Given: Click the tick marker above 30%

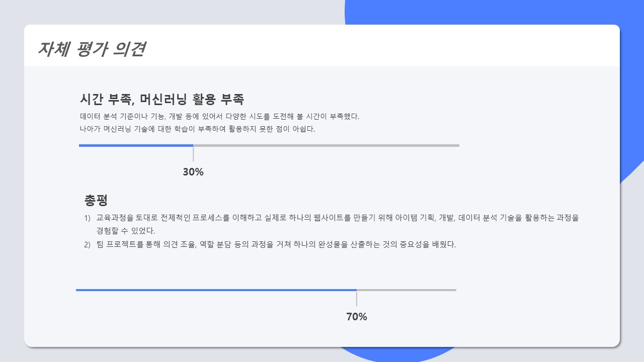Looking at the screenshot, I should coord(193,154).
